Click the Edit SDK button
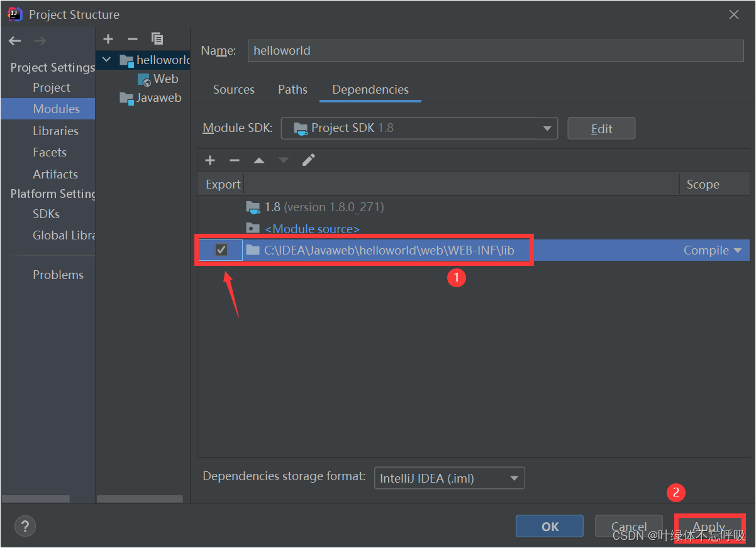 pyautogui.click(x=601, y=128)
